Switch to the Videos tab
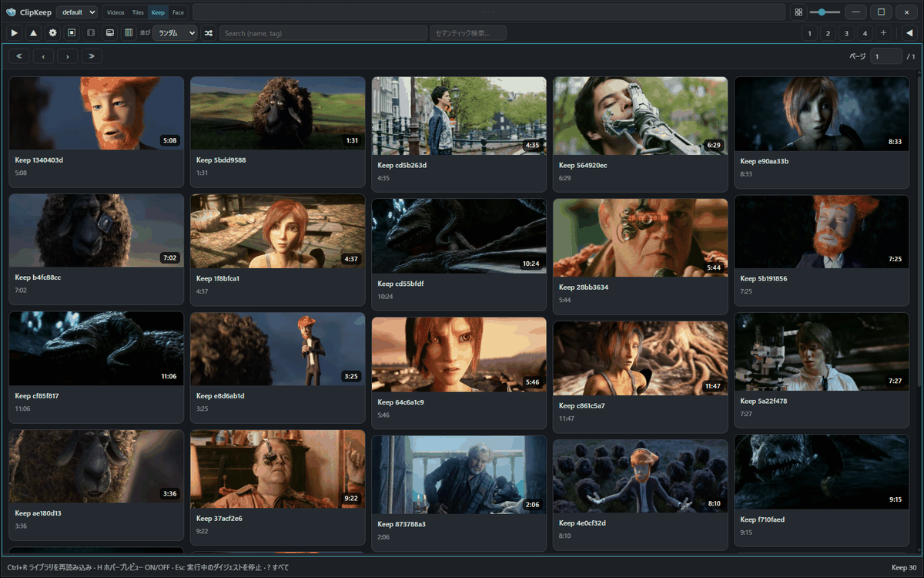 [115, 12]
